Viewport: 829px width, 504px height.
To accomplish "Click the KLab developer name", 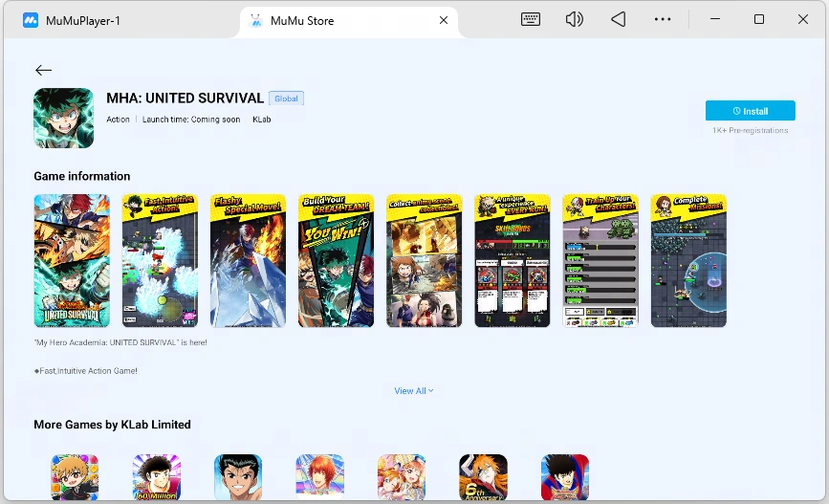I will 262,120.
